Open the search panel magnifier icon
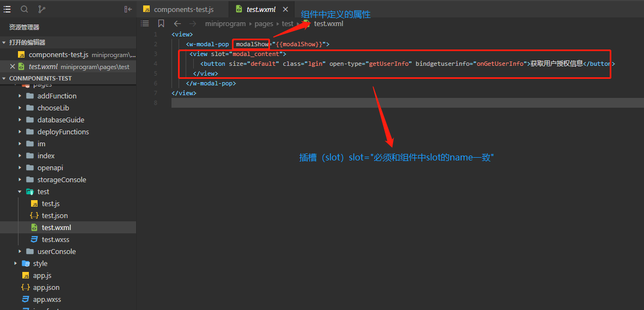This screenshot has height=310, width=644. pyautogui.click(x=24, y=9)
